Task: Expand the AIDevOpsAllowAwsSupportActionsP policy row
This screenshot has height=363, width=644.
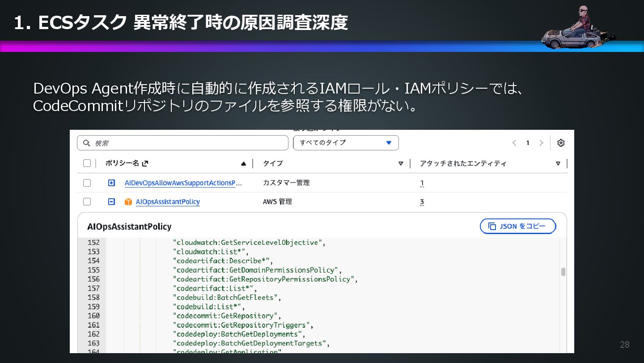Action: pos(111,183)
